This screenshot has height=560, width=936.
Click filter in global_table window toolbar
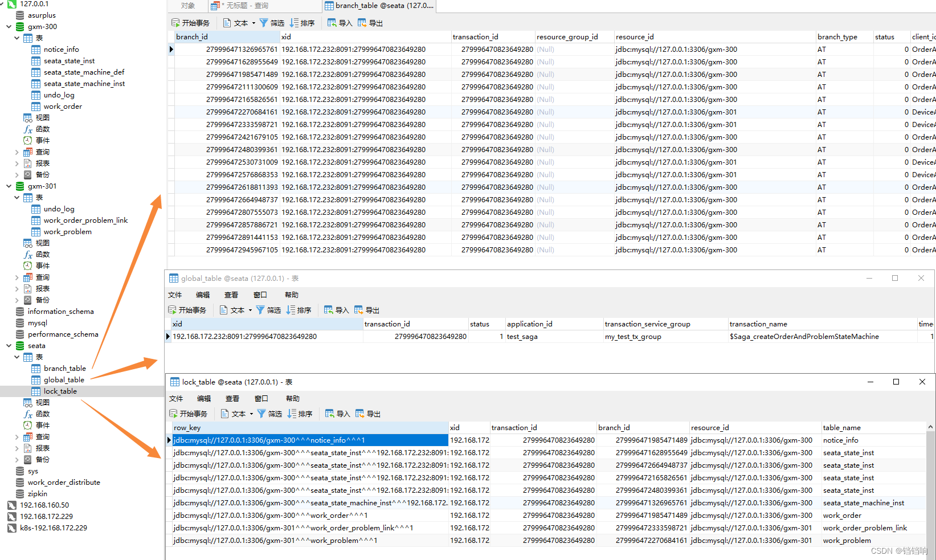click(x=268, y=310)
